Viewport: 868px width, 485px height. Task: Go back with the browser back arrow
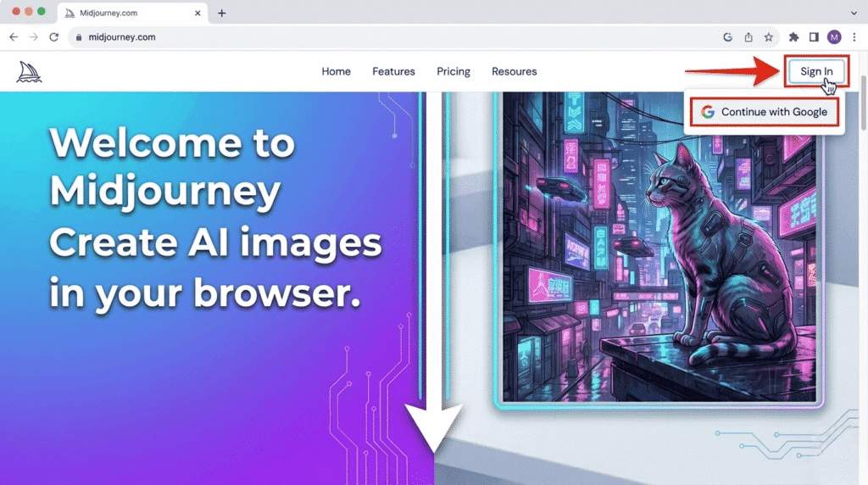coord(14,37)
